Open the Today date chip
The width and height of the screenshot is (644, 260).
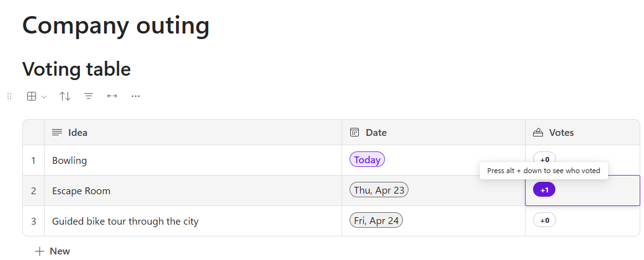pyautogui.click(x=367, y=160)
